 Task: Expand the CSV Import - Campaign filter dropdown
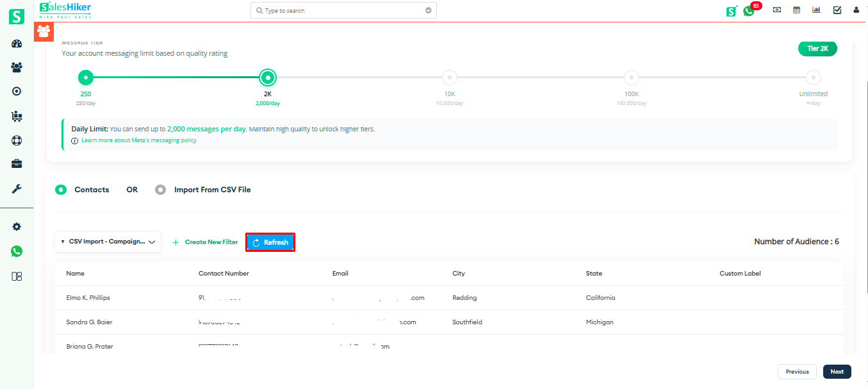click(x=108, y=242)
